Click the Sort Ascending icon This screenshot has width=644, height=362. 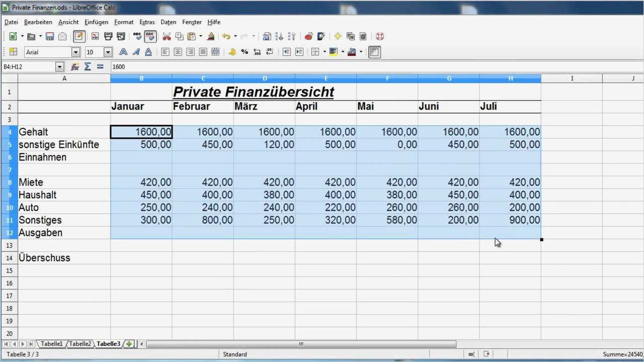point(280,36)
